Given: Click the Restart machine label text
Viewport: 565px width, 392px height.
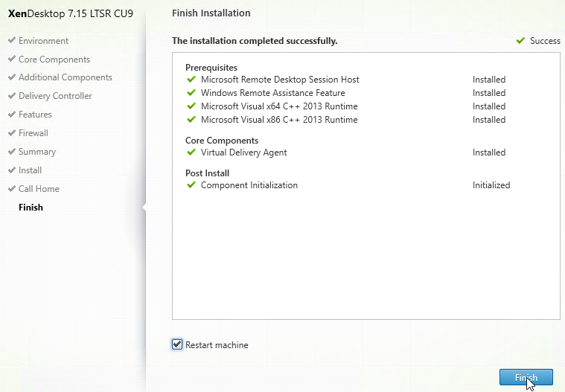Looking at the screenshot, I should tap(217, 345).
